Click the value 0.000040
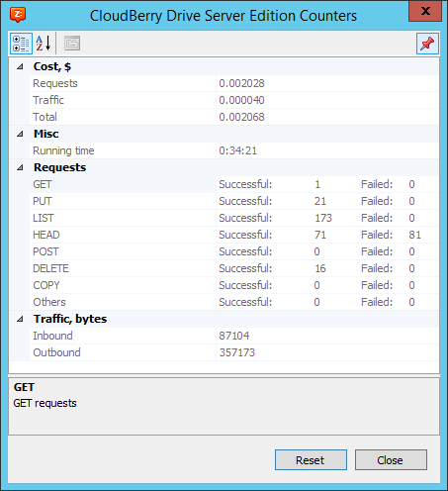The image size is (448, 491). tap(241, 100)
